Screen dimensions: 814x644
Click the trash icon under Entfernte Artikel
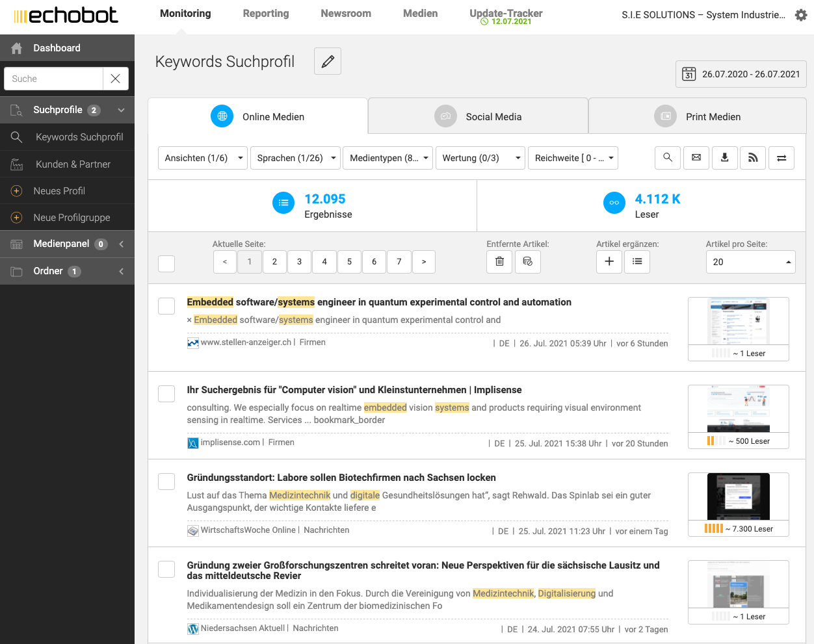(499, 261)
